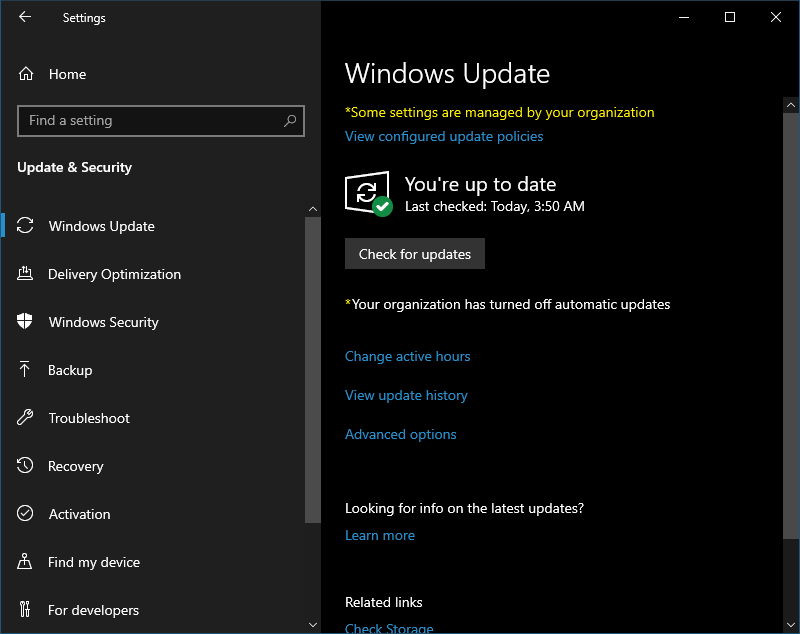This screenshot has height=634, width=800.
Task: Click the Update & Security heading
Action: click(74, 167)
